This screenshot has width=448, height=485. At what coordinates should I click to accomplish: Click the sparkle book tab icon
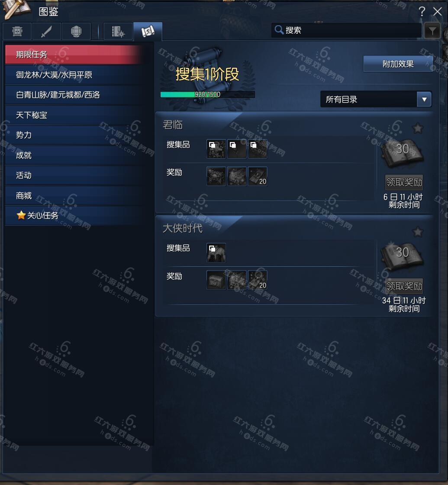[x=118, y=31]
